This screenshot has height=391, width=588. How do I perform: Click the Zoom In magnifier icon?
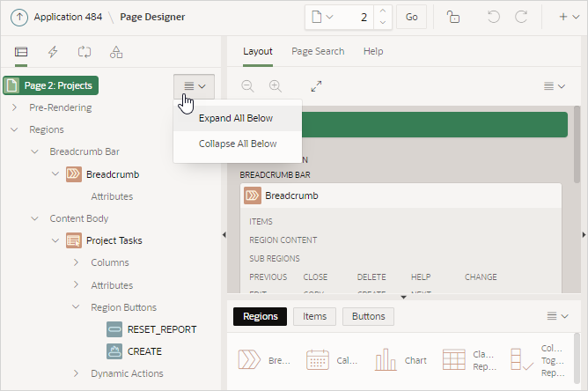pyautogui.click(x=276, y=86)
